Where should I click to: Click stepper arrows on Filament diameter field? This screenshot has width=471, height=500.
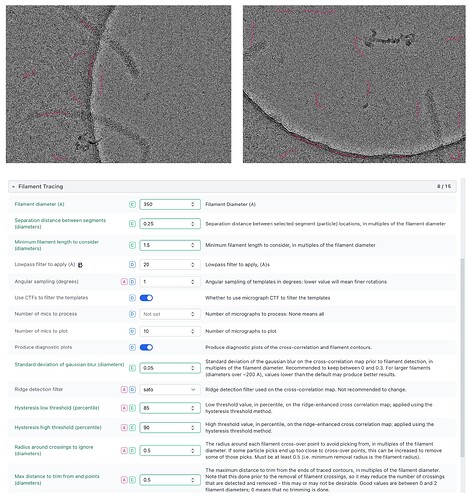(x=193, y=204)
